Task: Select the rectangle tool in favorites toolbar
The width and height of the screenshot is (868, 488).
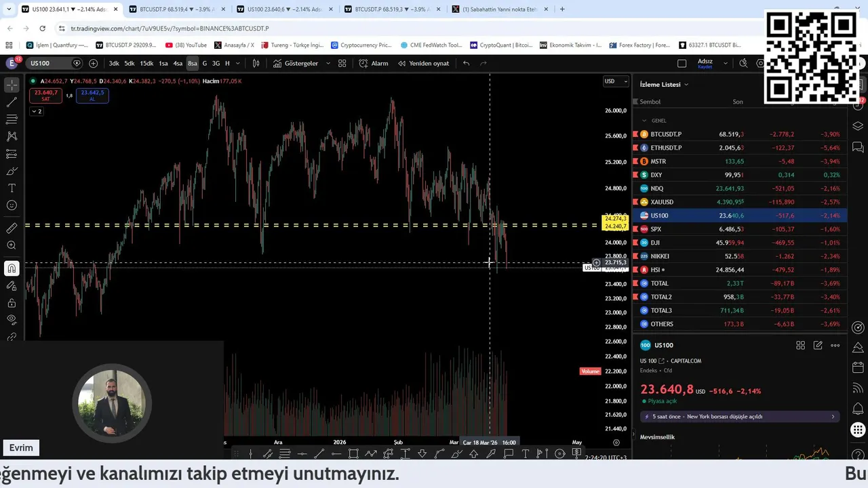Action: [353, 453]
